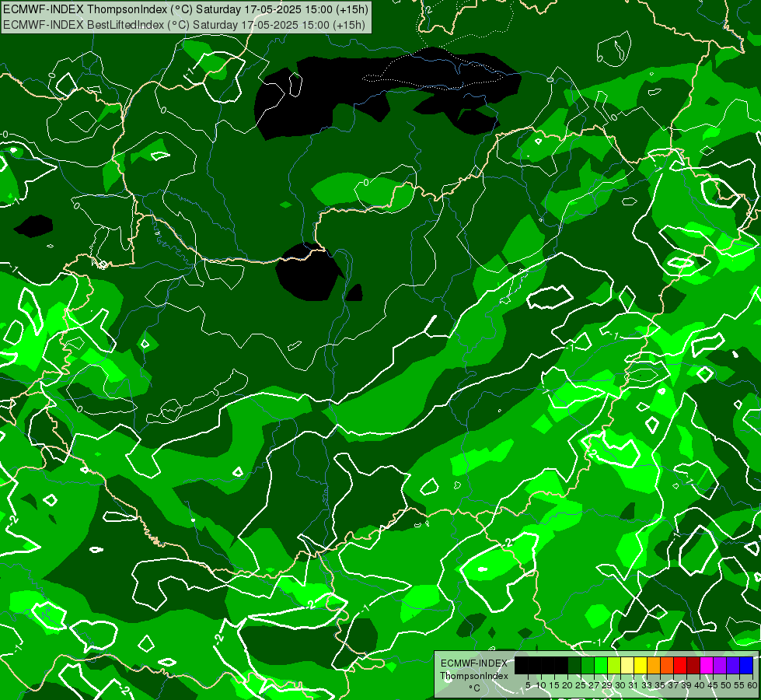Pick the pure yellow 31–33 legend swatch
Image resolution: width=761 pixels, height=700 pixels.
click(x=641, y=665)
